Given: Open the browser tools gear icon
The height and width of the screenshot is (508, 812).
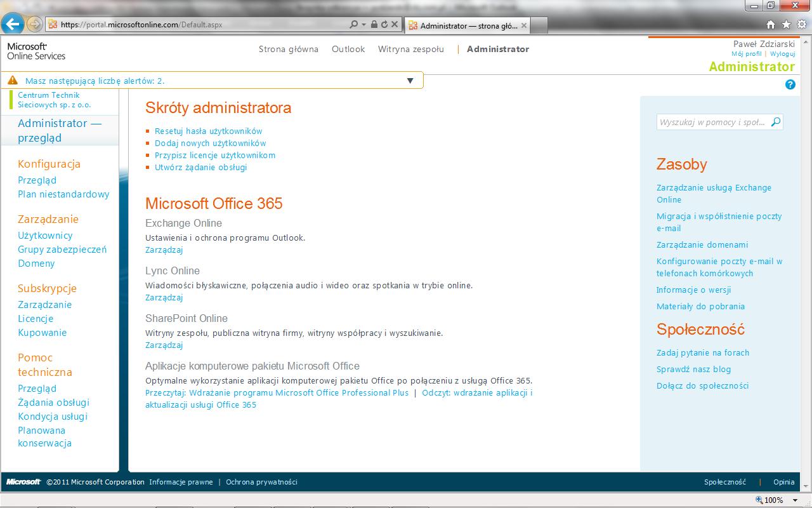Looking at the screenshot, I should click(801, 25).
